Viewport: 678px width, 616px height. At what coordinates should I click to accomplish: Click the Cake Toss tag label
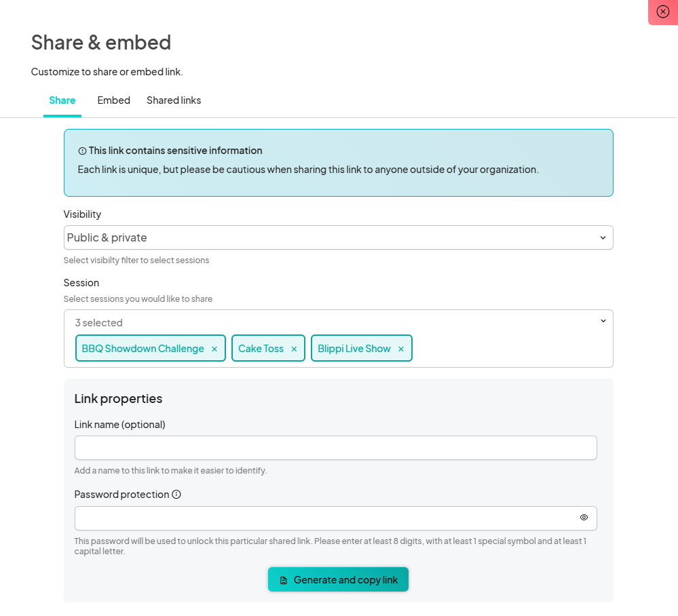(x=261, y=349)
